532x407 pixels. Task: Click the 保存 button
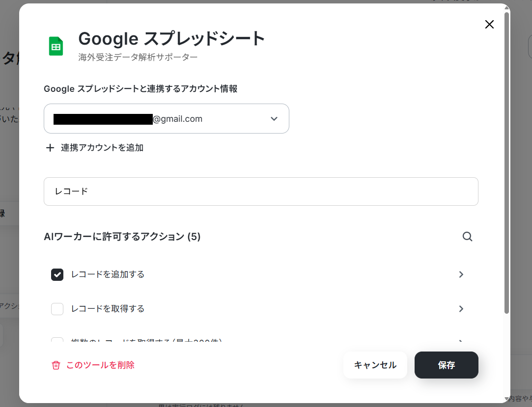coord(446,365)
